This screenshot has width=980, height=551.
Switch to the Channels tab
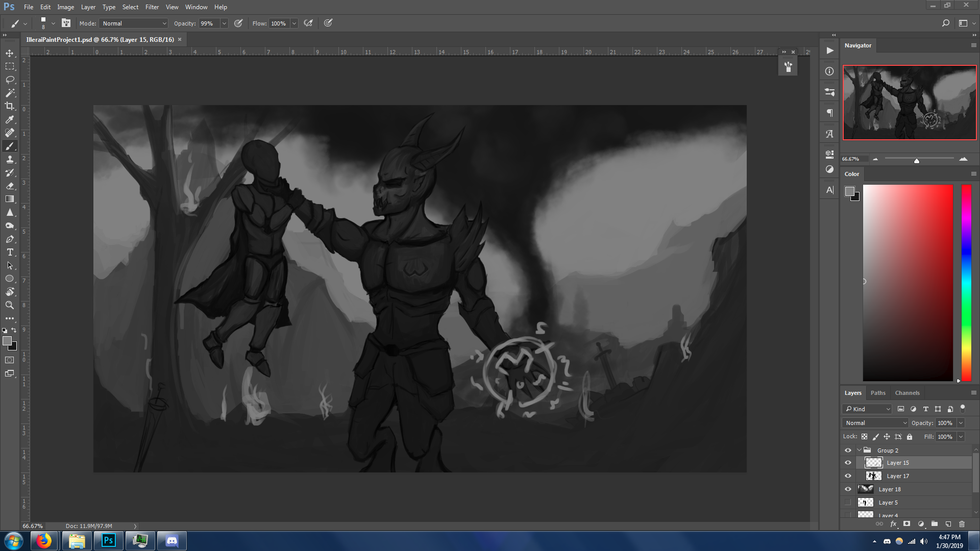[x=907, y=393]
